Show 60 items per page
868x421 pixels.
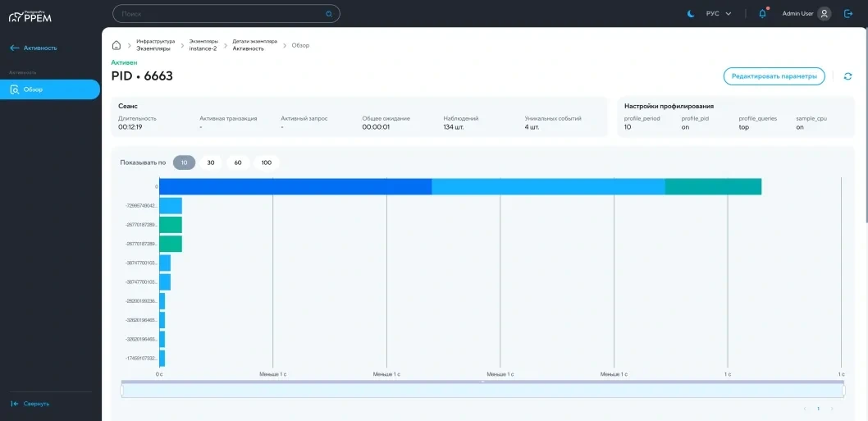pyautogui.click(x=238, y=162)
